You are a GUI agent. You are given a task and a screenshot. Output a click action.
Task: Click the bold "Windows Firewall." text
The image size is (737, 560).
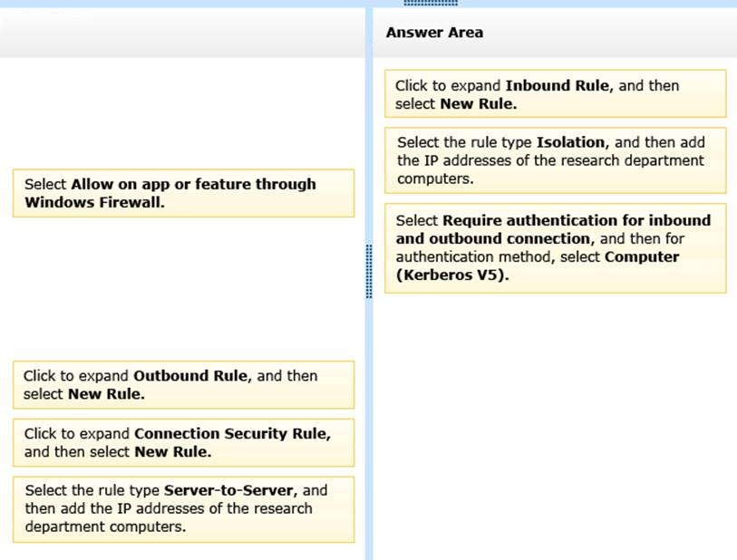pos(93,202)
